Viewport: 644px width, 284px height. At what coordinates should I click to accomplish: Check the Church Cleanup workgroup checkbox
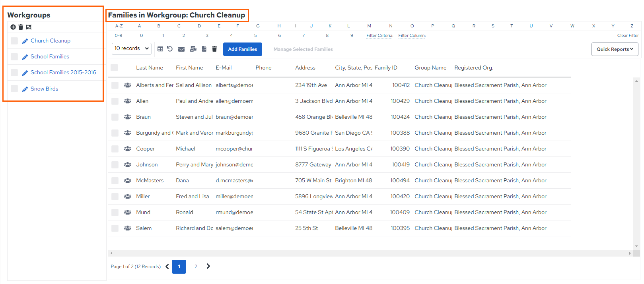(14, 41)
